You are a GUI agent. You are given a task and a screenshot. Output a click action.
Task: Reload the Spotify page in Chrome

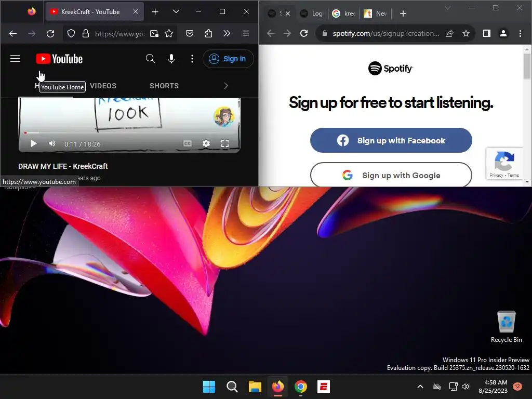[304, 33]
